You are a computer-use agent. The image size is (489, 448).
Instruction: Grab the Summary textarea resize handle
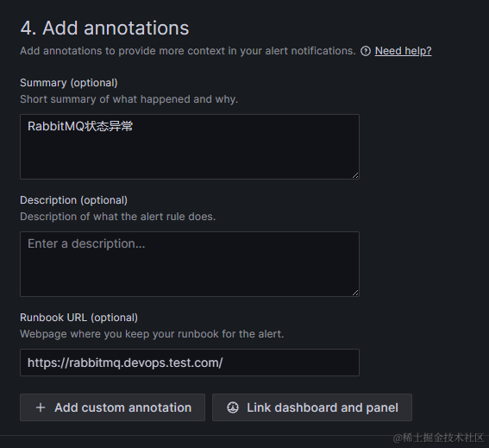click(x=355, y=175)
